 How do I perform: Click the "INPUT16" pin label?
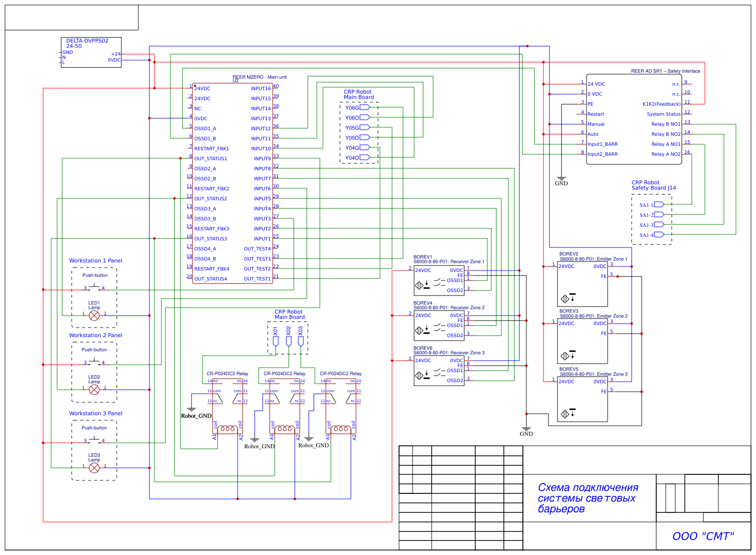pos(261,89)
